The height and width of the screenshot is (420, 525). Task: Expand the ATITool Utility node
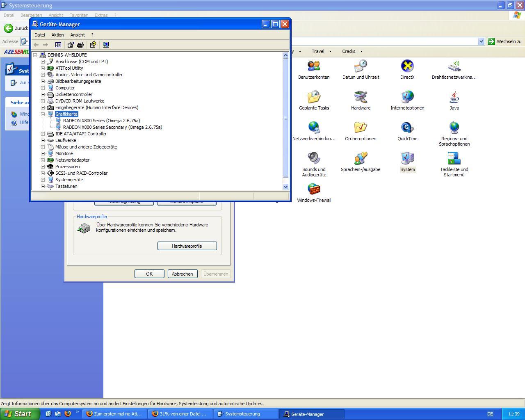(43, 68)
